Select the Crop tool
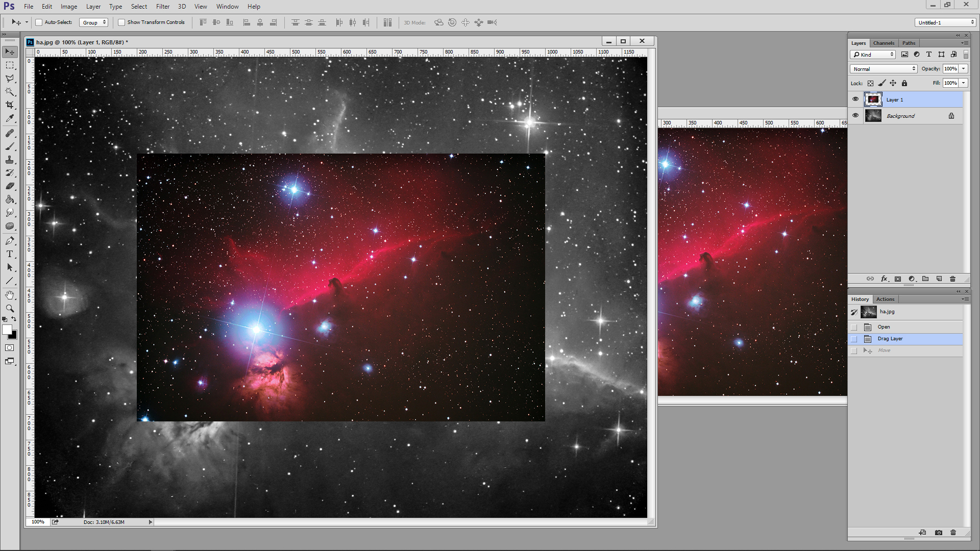Screen dimensions: 980x551 click(x=10, y=105)
